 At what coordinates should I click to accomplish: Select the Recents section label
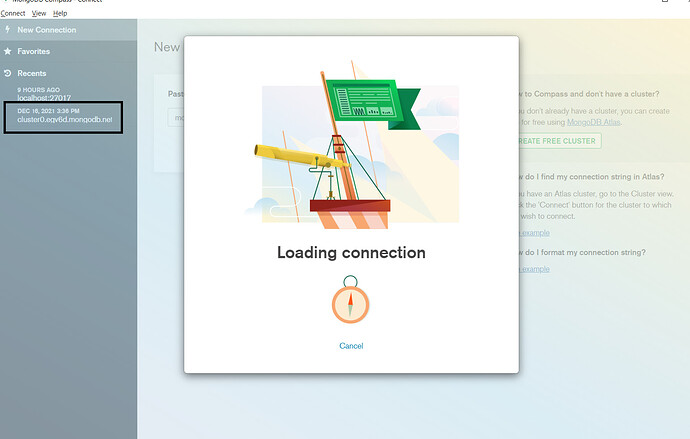(32, 73)
